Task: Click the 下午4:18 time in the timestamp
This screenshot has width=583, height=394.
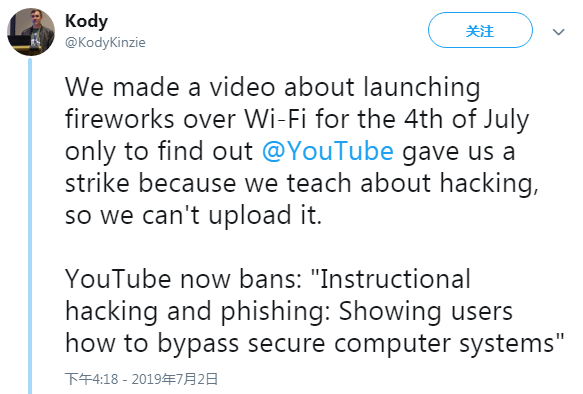Action: click(92, 379)
